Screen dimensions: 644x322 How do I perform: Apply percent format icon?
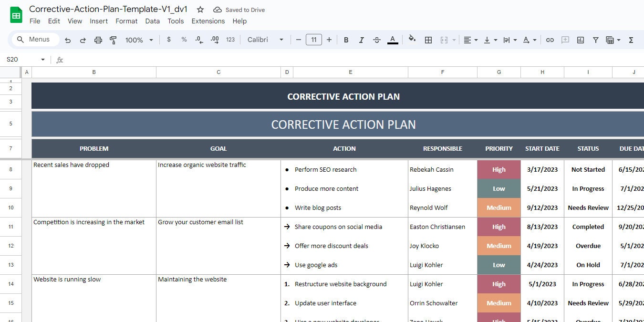pos(184,40)
